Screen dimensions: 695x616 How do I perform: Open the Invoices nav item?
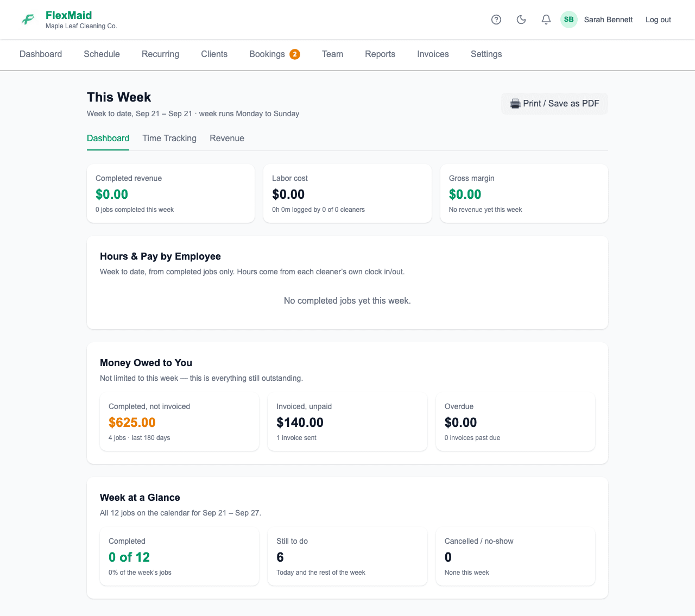point(433,54)
